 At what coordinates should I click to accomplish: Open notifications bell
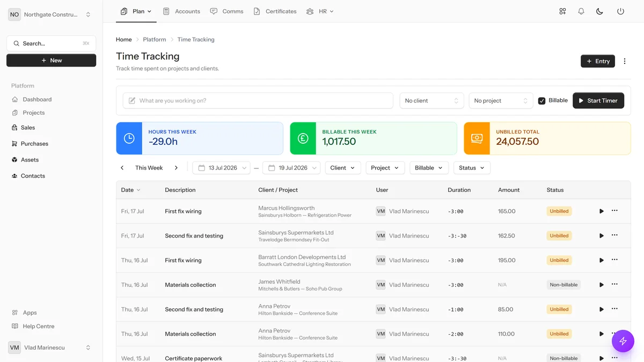tap(581, 11)
